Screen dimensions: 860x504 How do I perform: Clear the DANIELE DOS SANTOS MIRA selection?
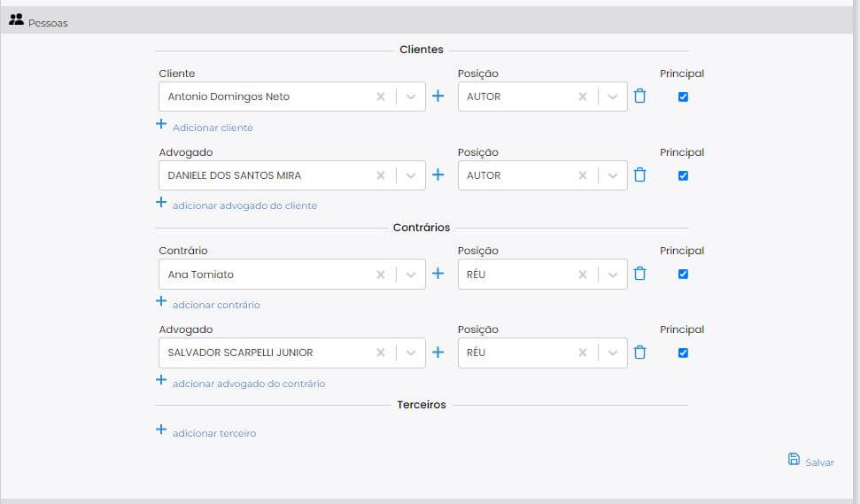381,175
